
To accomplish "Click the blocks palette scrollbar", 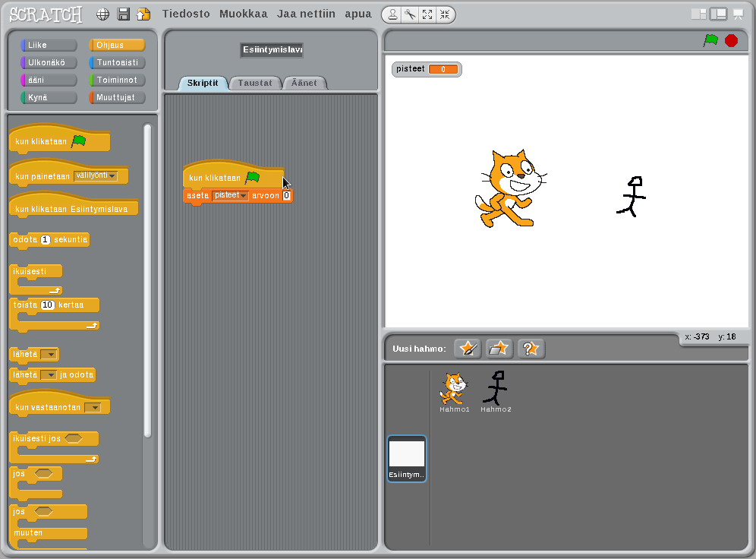I will (x=147, y=281).
